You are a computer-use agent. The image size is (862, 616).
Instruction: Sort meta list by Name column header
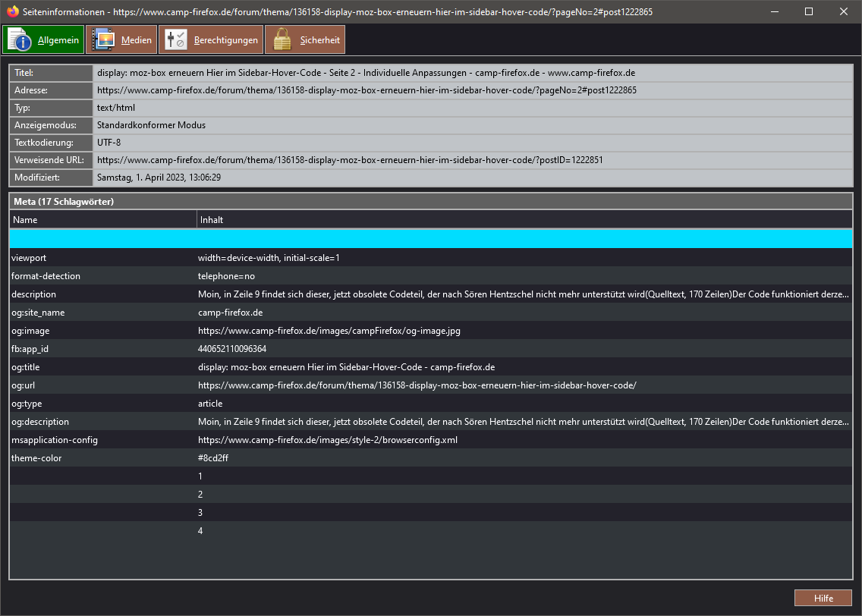(103, 219)
